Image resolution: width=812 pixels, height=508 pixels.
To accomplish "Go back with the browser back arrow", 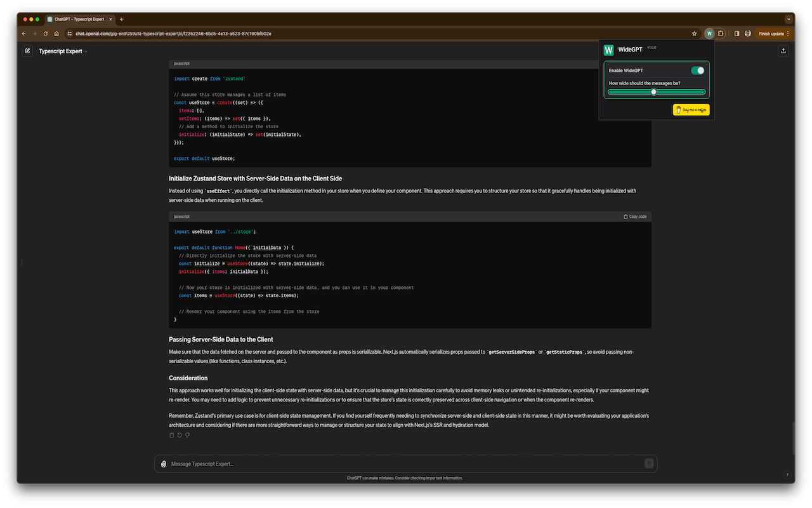I will point(24,34).
